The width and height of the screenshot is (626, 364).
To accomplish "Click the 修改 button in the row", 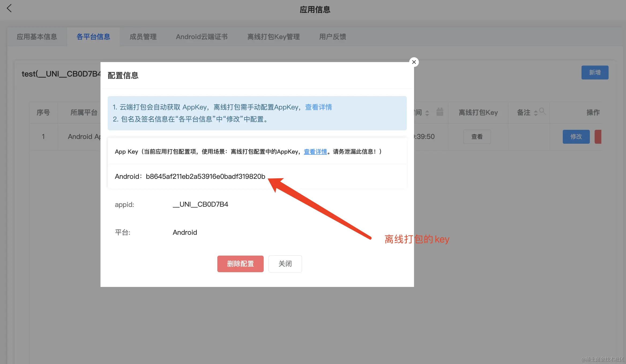I will 576,137.
